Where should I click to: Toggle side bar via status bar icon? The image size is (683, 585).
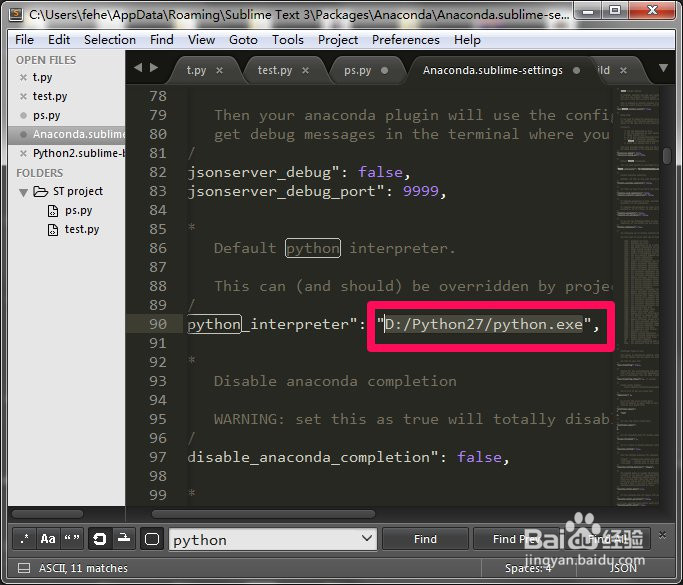pyautogui.click(x=24, y=568)
